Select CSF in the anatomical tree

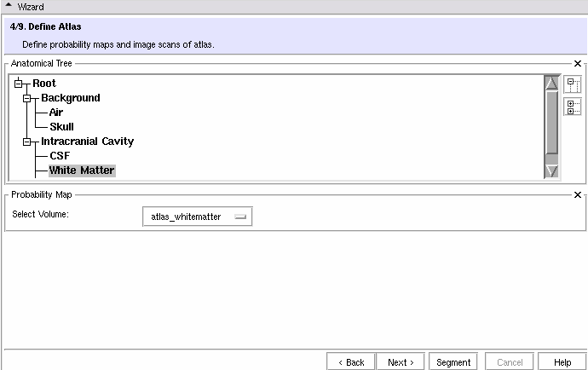[59, 156]
